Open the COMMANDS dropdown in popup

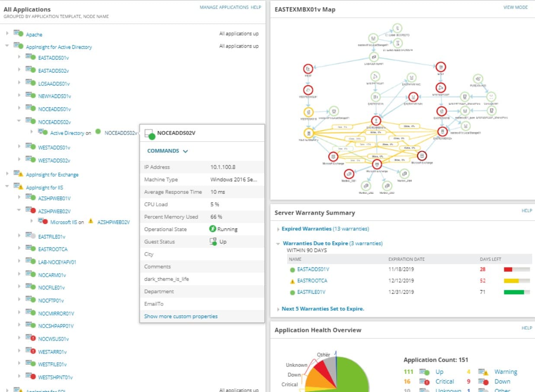pos(168,151)
